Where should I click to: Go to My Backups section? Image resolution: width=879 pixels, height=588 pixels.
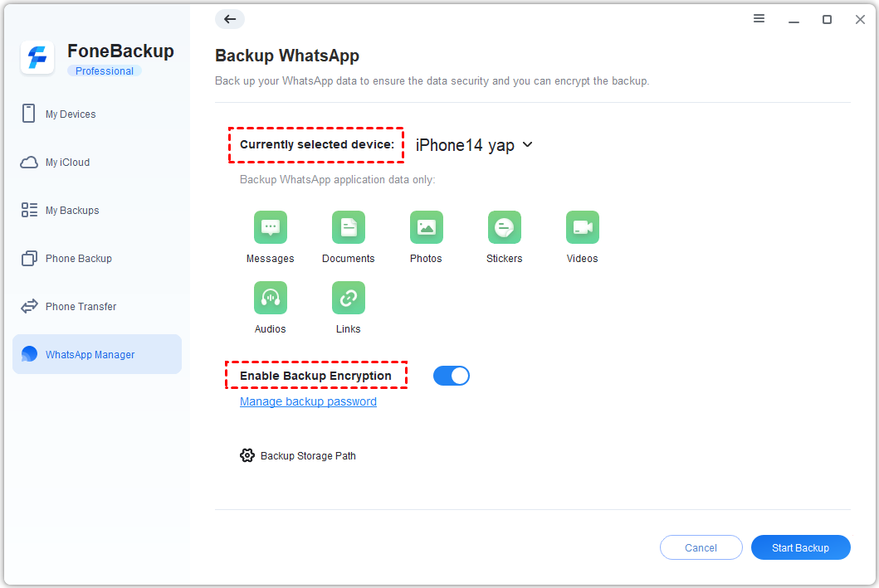pos(97,210)
